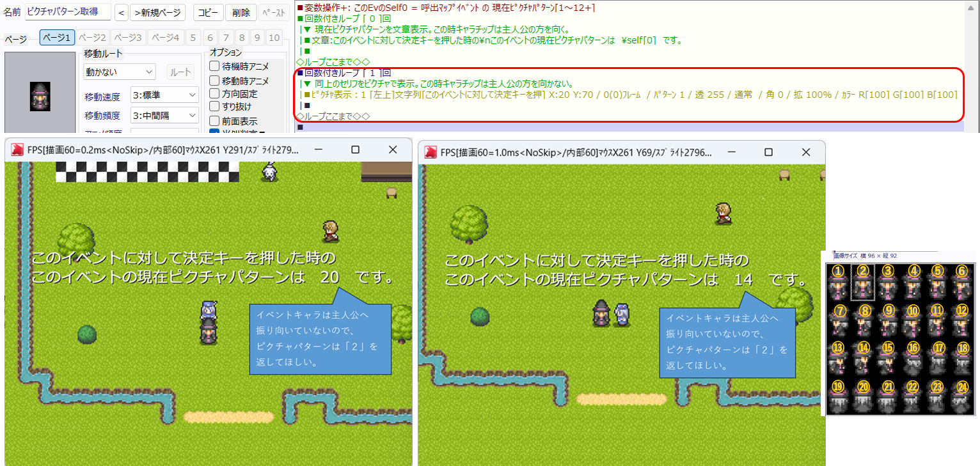Enable the 移動時アニメ checkbox
980x466 pixels.
[215, 81]
